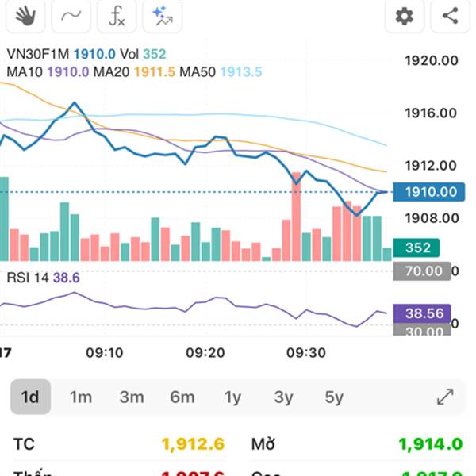Click the 1910.00 current price tag
This screenshot has height=476, width=476.
(431, 192)
